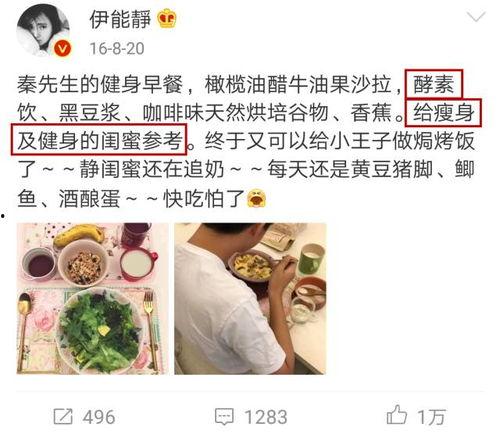Open username 伊能靜 profile link

coord(120,19)
